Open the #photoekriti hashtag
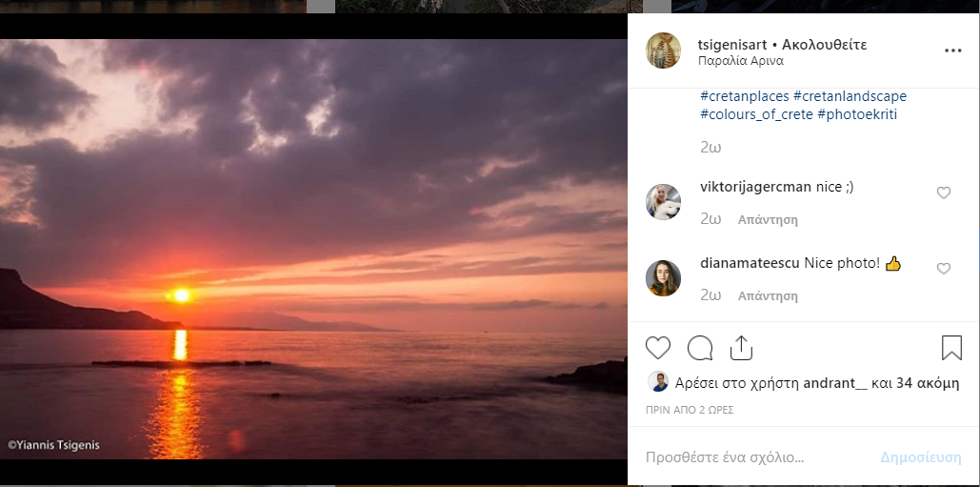This screenshot has height=487, width=980. pyautogui.click(x=857, y=115)
